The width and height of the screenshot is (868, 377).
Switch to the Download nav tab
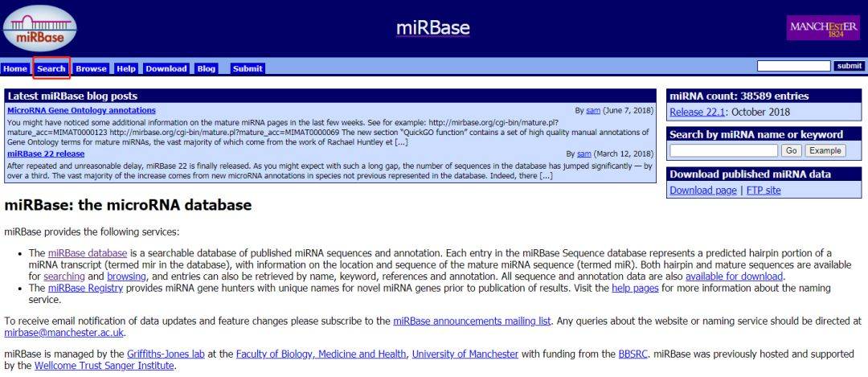[166, 68]
